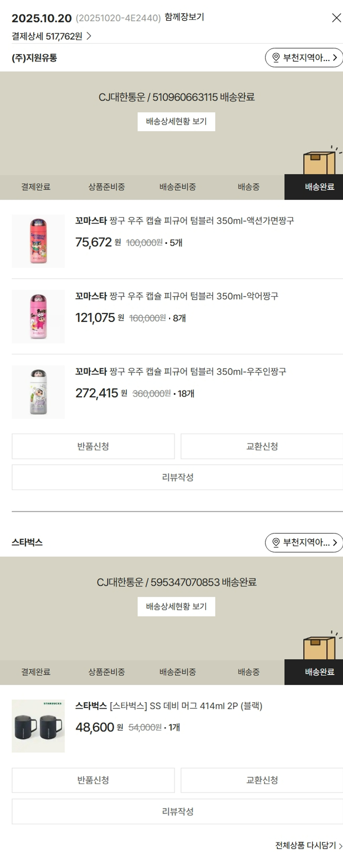Expand payment details 517,762원 chevron
Image resolution: width=343 pixels, height=868 pixels.
pos(89,36)
